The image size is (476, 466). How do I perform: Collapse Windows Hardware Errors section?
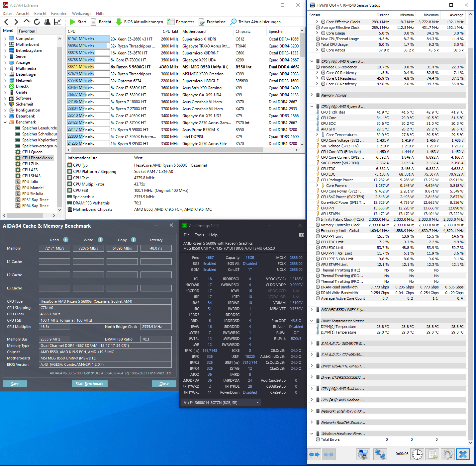tap(312, 433)
